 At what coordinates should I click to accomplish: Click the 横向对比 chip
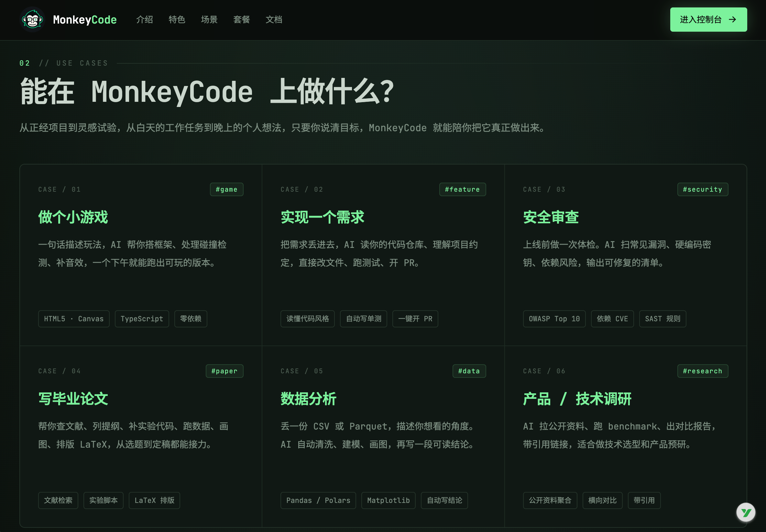pos(603,500)
